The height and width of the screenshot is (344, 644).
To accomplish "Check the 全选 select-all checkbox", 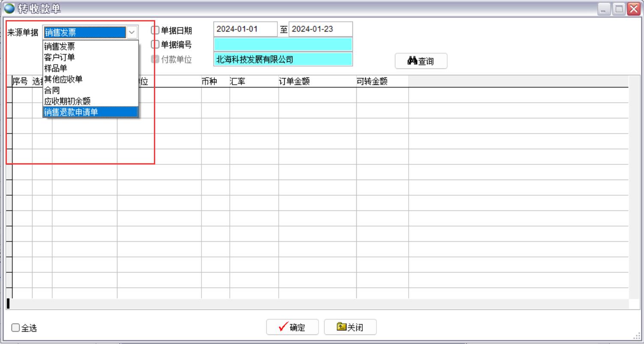I will coord(15,328).
